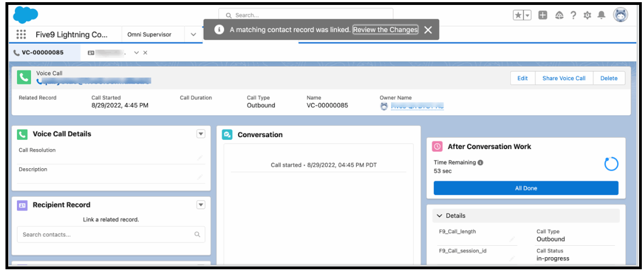Click the Share Voice Call button

pos(564,78)
